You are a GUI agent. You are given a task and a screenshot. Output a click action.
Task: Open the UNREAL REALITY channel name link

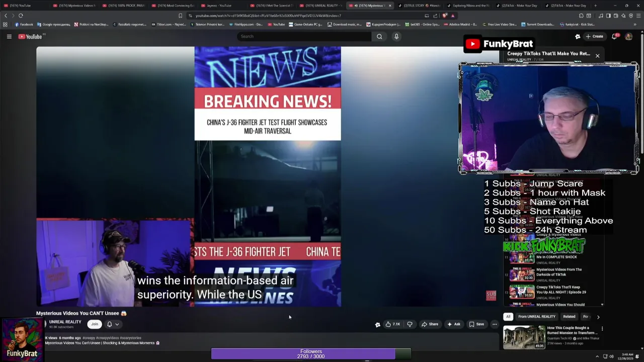(x=65, y=322)
